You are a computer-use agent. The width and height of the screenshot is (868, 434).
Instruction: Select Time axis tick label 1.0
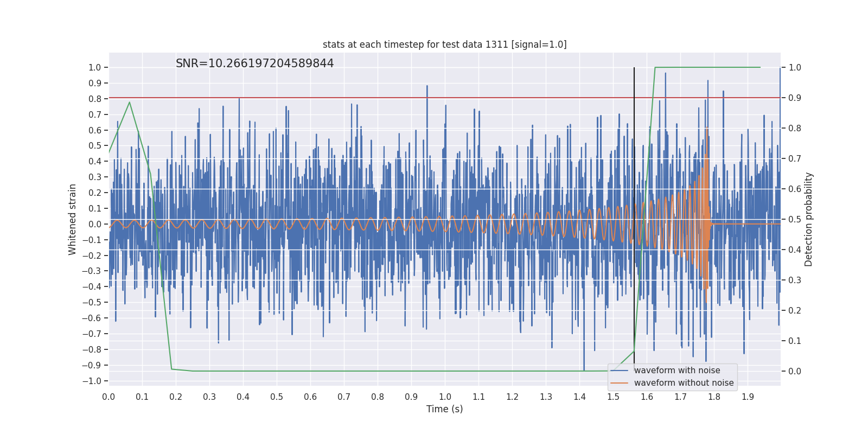445,397
